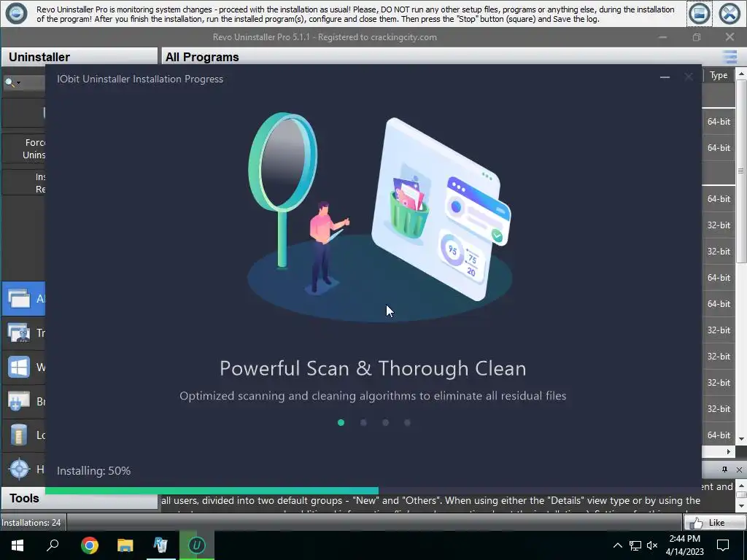The image size is (747, 560).
Task: Click the Revo monitoring Stop square button
Action: 700,14
